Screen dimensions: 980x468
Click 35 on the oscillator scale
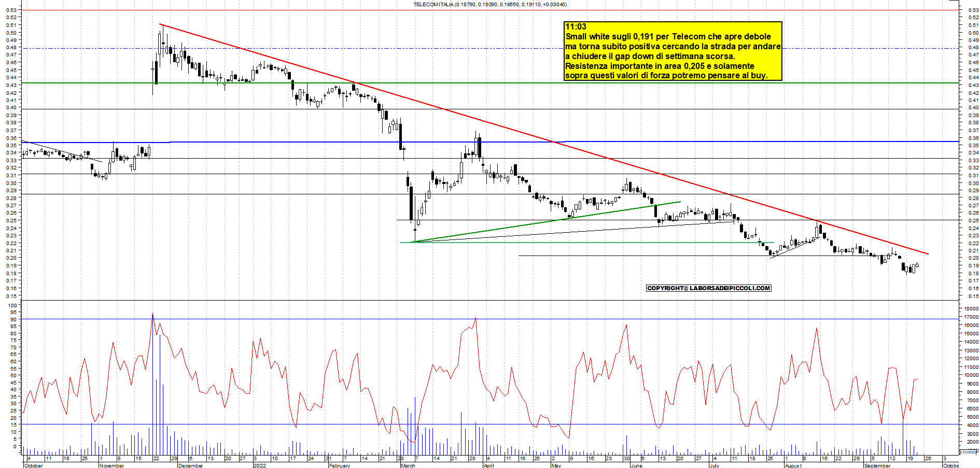click(x=13, y=396)
